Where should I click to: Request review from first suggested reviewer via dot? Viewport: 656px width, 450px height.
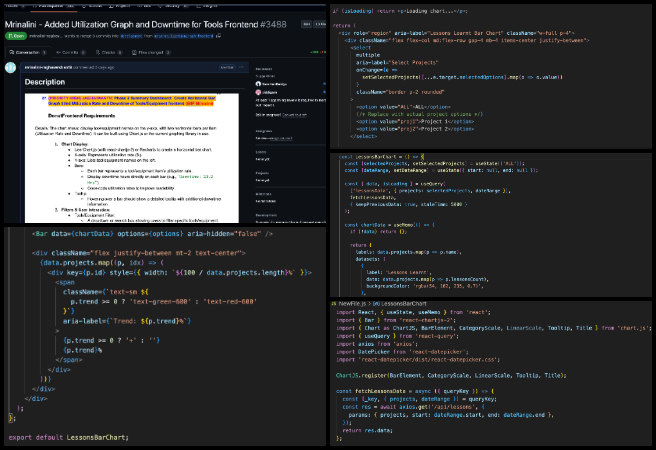point(324,84)
